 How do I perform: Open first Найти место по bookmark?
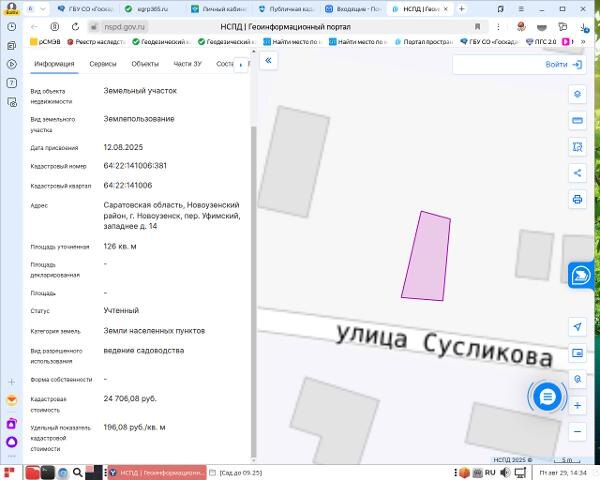click(x=293, y=42)
